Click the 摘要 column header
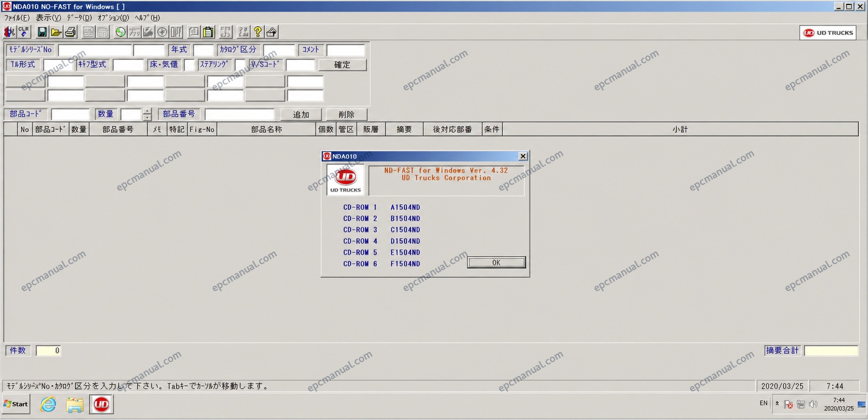This screenshot has width=868, height=420. tap(404, 129)
